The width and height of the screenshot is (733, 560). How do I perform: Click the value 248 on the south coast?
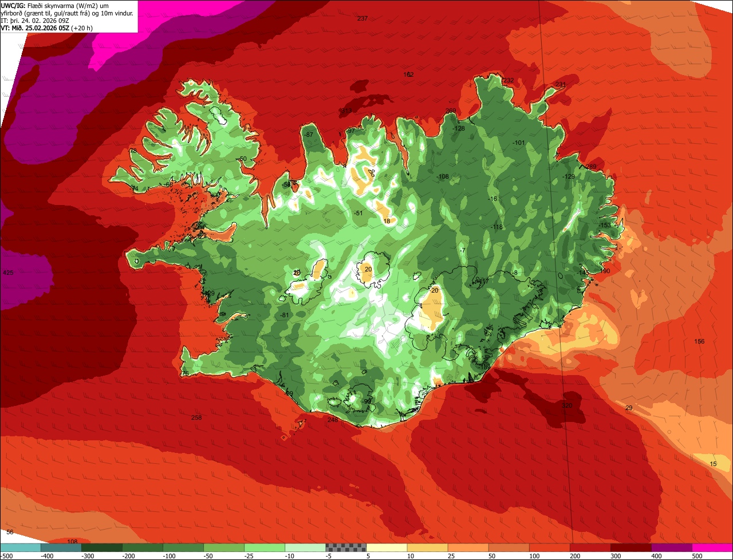(333, 420)
